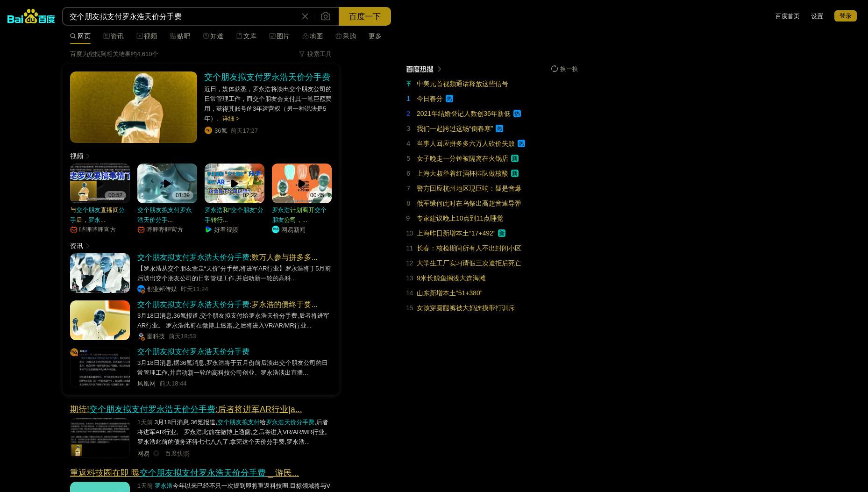Open hot search 女孩穿露腿裤被大妈连摸带打训斥
Viewport: 868px width, 492px height.
tap(465, 308)
